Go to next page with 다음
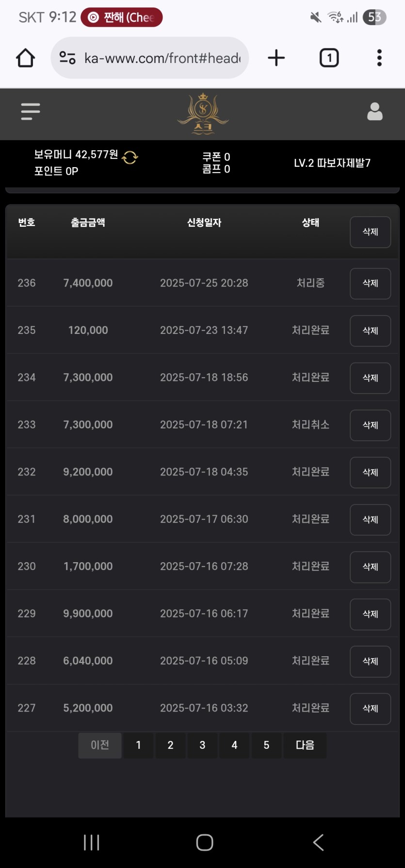Image resolution: width=405 pixels, height=868 pixels. [305, 745]
